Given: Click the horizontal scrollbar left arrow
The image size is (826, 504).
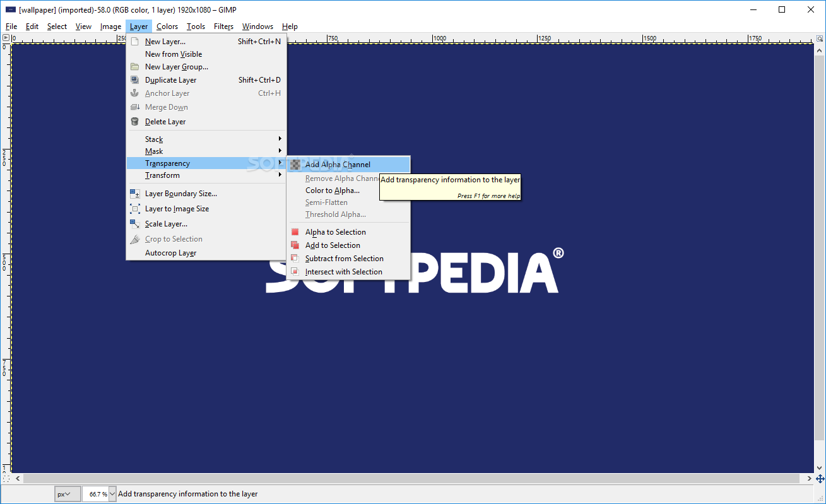Looking at the screenshot, I should pyautogui.click(x=17, y=479).
